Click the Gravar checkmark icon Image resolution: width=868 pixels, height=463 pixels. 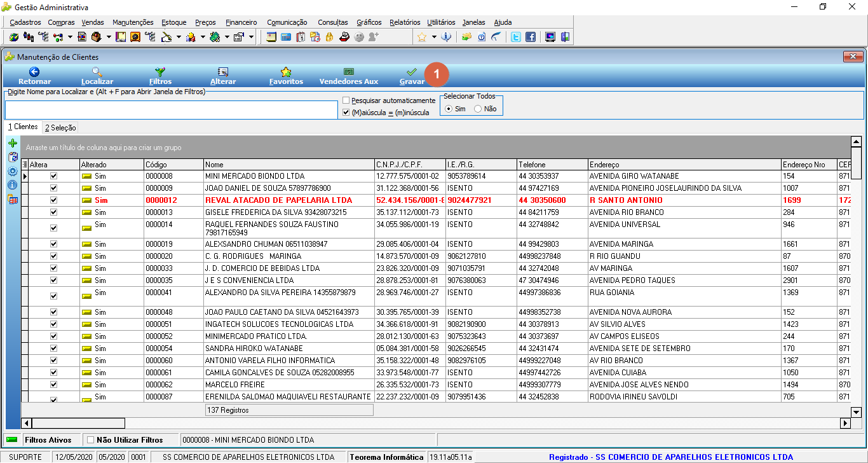click(x=412, y=72)
